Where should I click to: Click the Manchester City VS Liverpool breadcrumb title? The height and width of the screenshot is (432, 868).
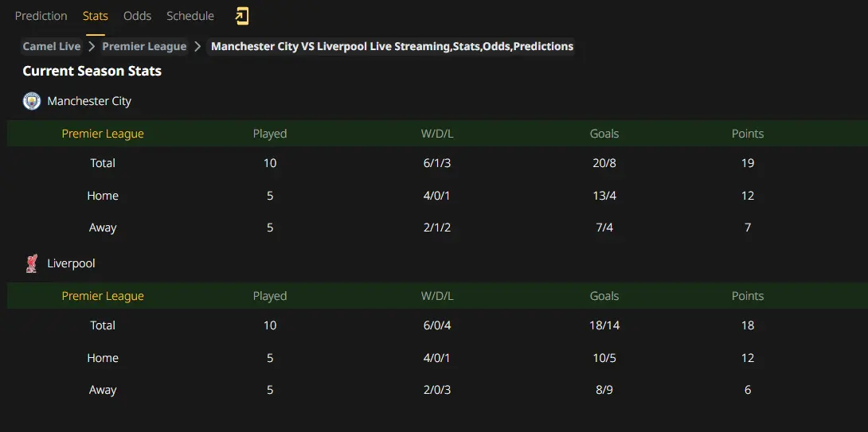tap(392, 46)
